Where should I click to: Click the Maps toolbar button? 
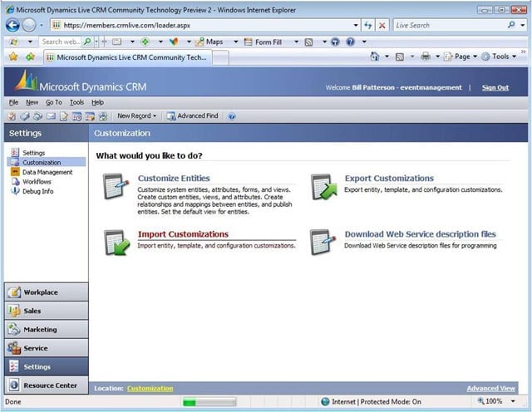tap(209, 42)
